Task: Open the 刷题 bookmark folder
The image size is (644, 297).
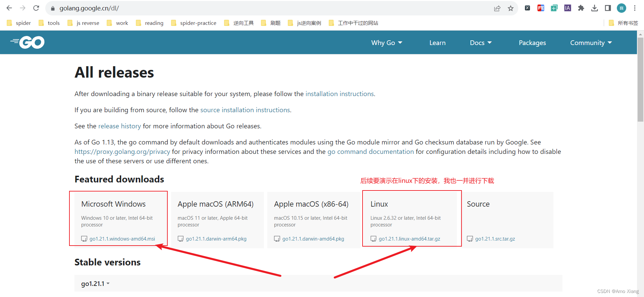Action: pos(271,23)
